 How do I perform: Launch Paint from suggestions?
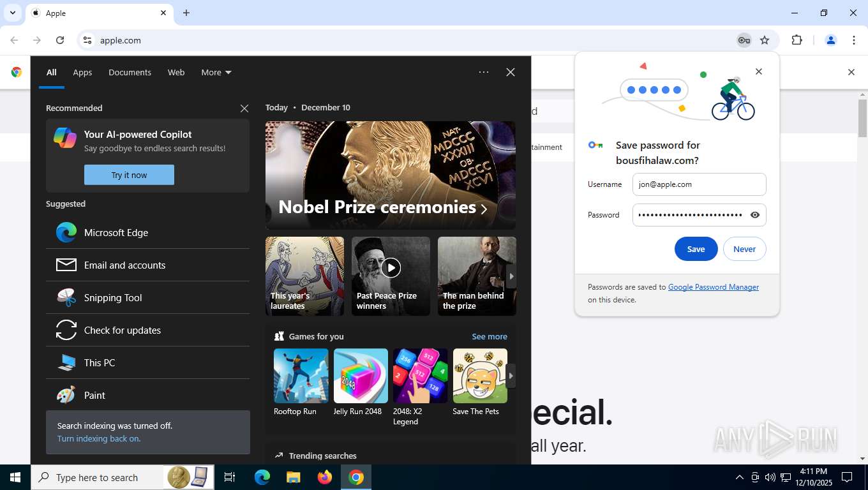click(x=147, y=395)
